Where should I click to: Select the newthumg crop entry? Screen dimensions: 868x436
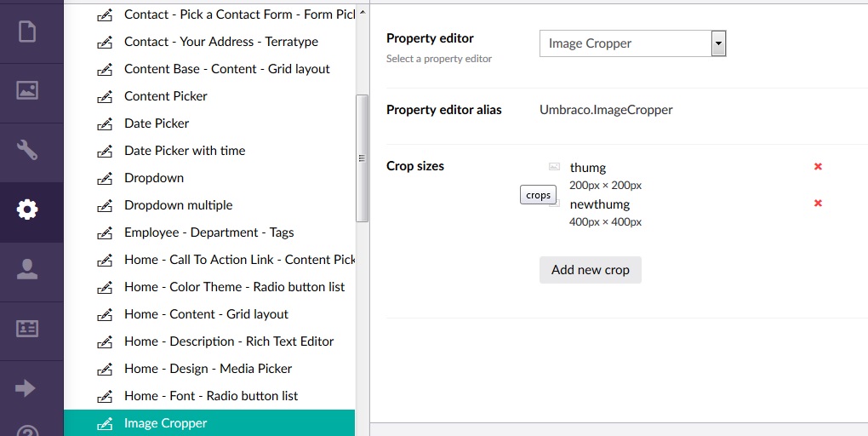(x=600, y=204)
